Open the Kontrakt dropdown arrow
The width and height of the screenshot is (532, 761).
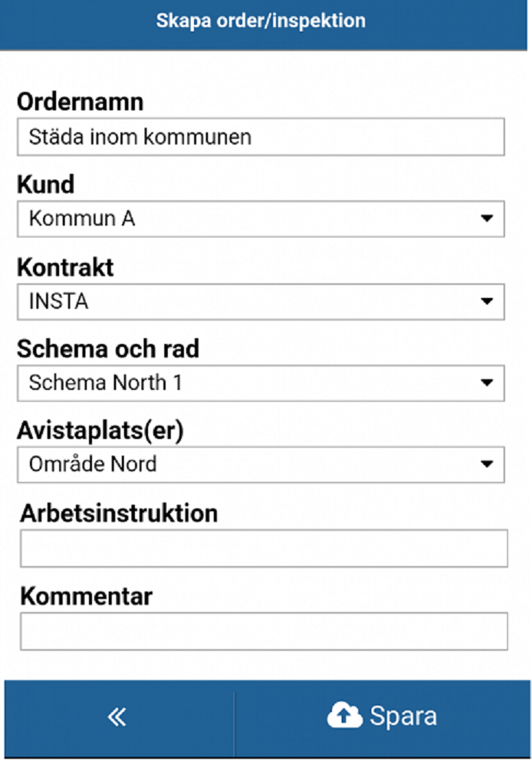tap(487, 302)
